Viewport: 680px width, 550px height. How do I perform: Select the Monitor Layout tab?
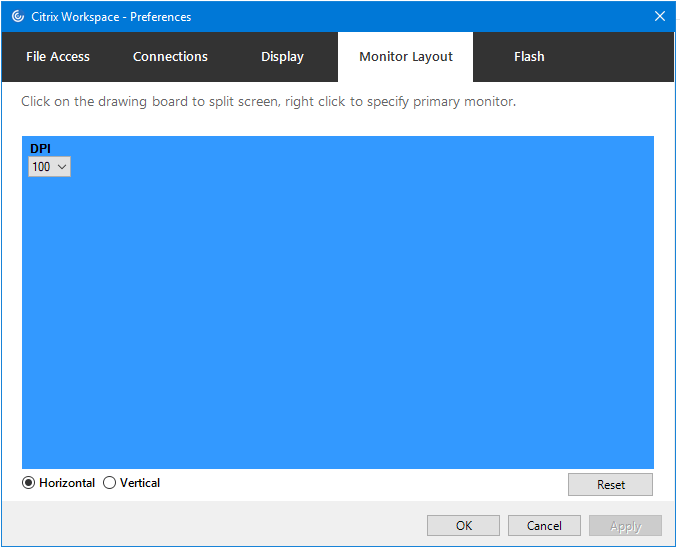pos(405,57)
